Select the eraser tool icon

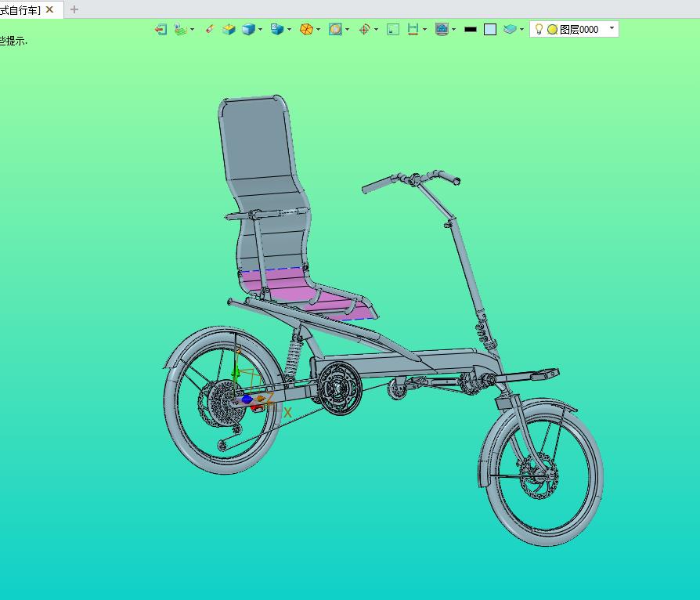pyautogui.click(x=210, y=29)
